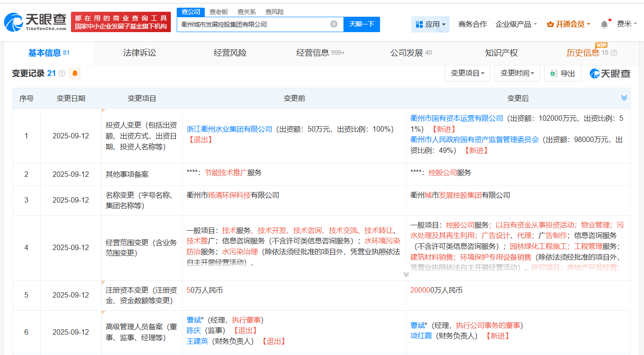This screenshot has width=644, height=355.
Task: Click the 变更前 column header
Action: coord(294,99)
